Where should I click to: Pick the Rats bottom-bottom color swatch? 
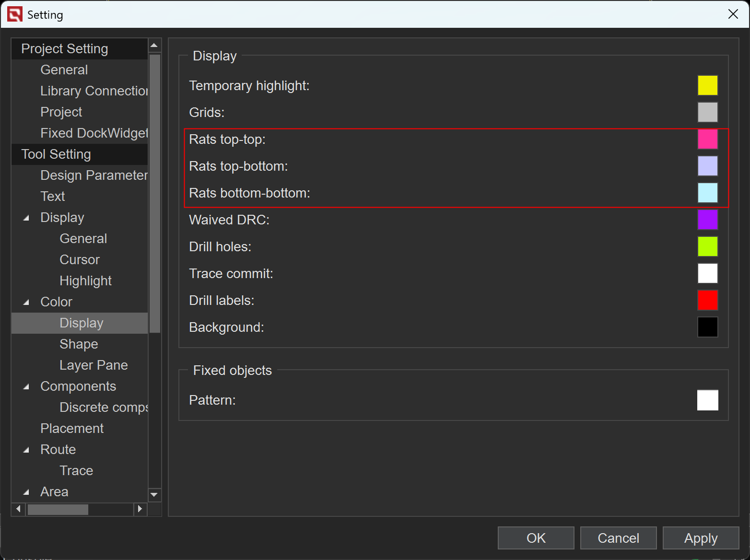pos(707,193)
